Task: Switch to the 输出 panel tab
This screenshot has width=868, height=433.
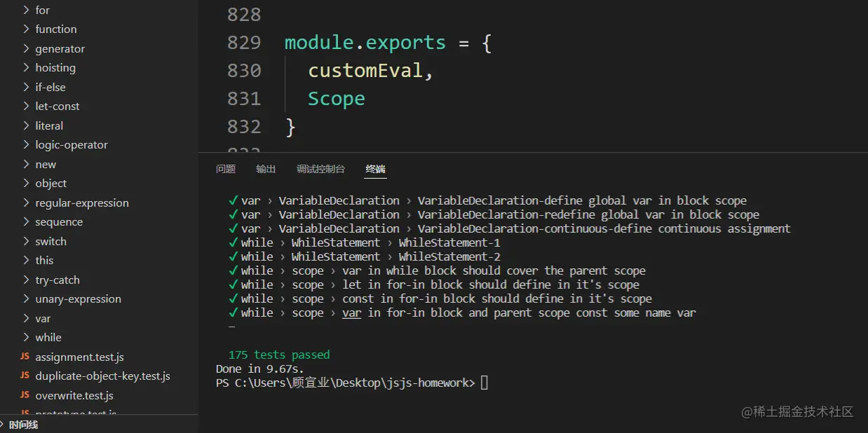Action: [x=266, y=169]
